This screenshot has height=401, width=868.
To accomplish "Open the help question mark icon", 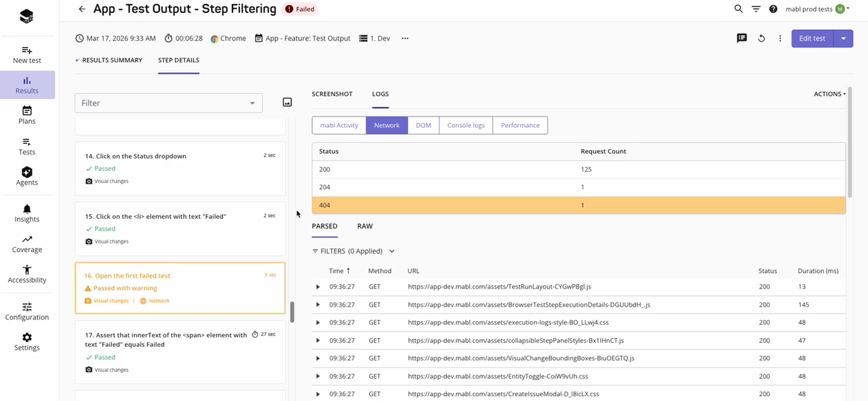I will (x=773, y=9).
